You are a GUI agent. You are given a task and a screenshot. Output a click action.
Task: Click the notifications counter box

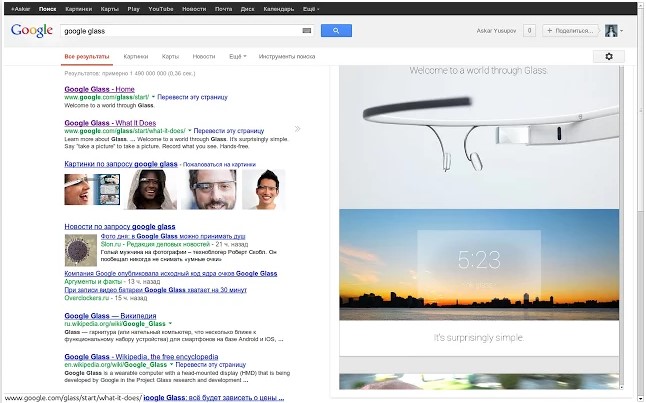coord(528,31)
